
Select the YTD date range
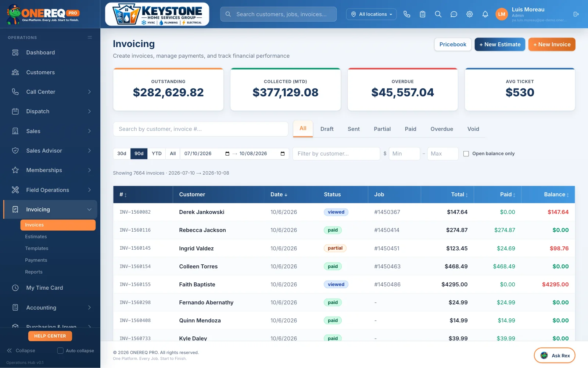tap(157, 154)
